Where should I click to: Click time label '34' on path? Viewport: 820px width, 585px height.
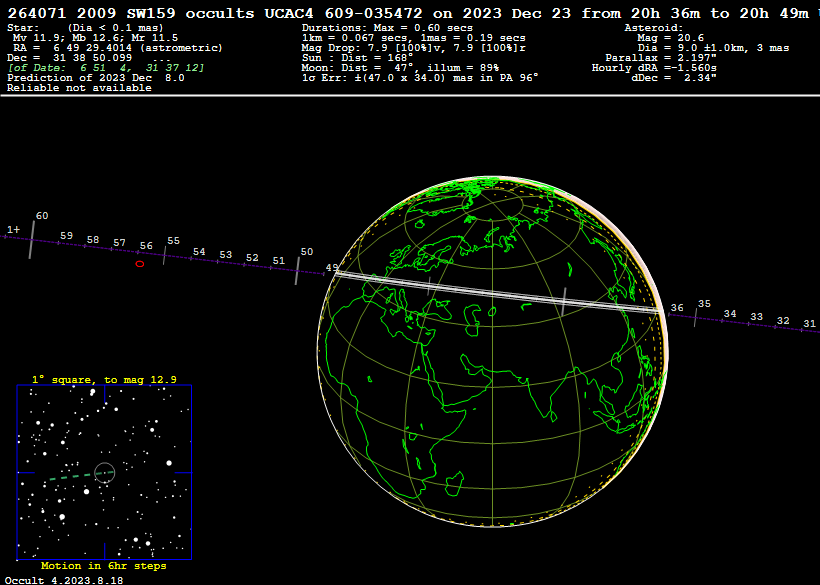coord(730,313)
